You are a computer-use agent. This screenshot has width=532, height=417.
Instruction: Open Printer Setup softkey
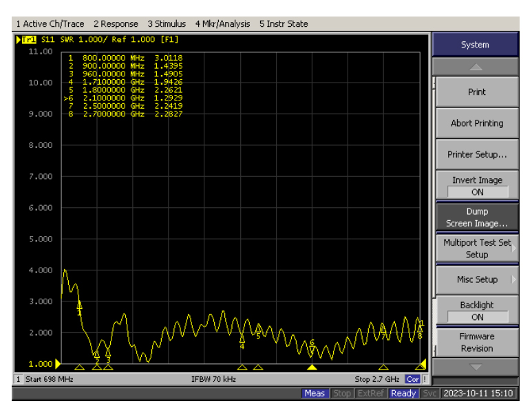point(476,155)
